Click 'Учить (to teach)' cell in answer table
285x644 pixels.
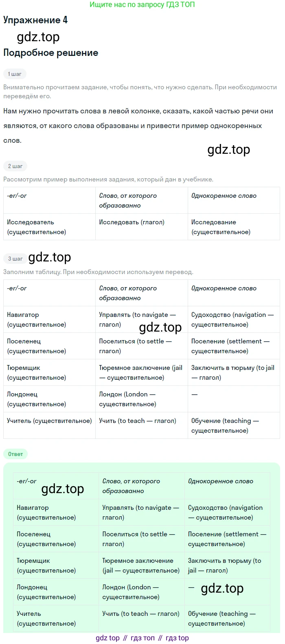141,613
